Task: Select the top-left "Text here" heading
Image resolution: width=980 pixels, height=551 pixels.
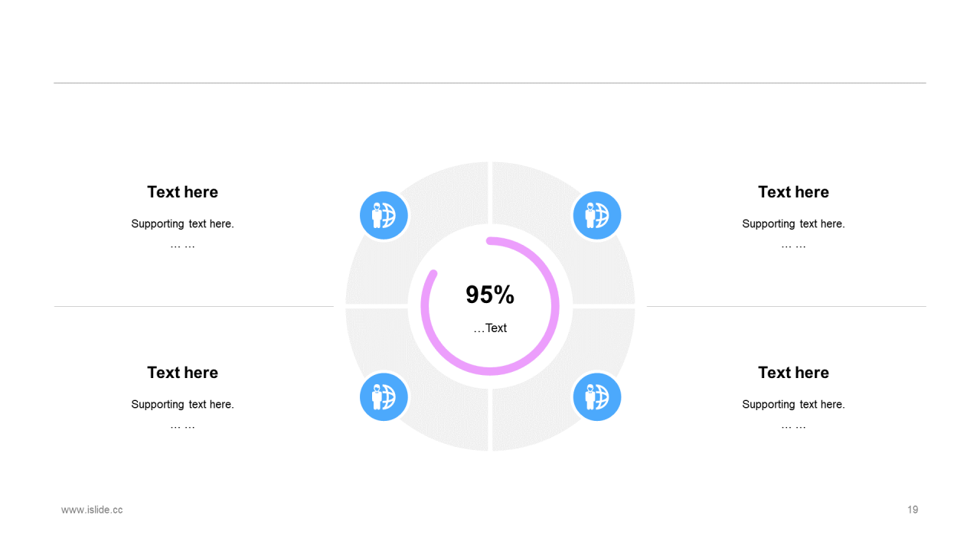Action: pos(182,192)
